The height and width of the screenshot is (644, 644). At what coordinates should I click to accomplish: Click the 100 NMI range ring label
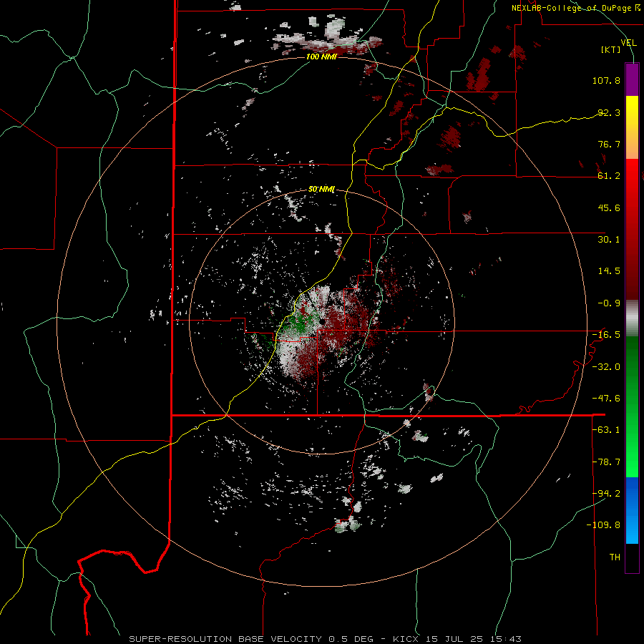[x=321, y=57]
